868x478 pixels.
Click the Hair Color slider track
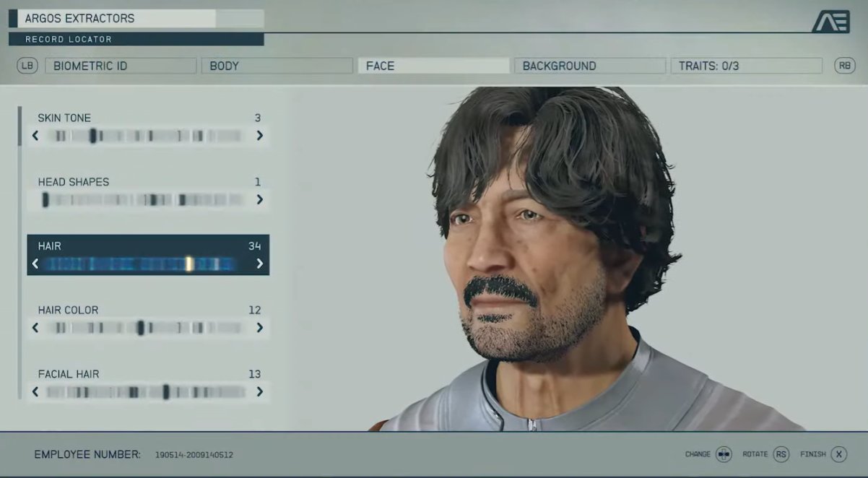pos(147,328)
